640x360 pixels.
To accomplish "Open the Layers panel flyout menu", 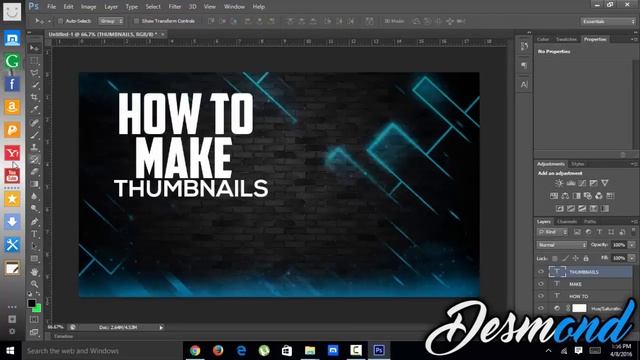I will pyautogui.click(x=634, y=222).
